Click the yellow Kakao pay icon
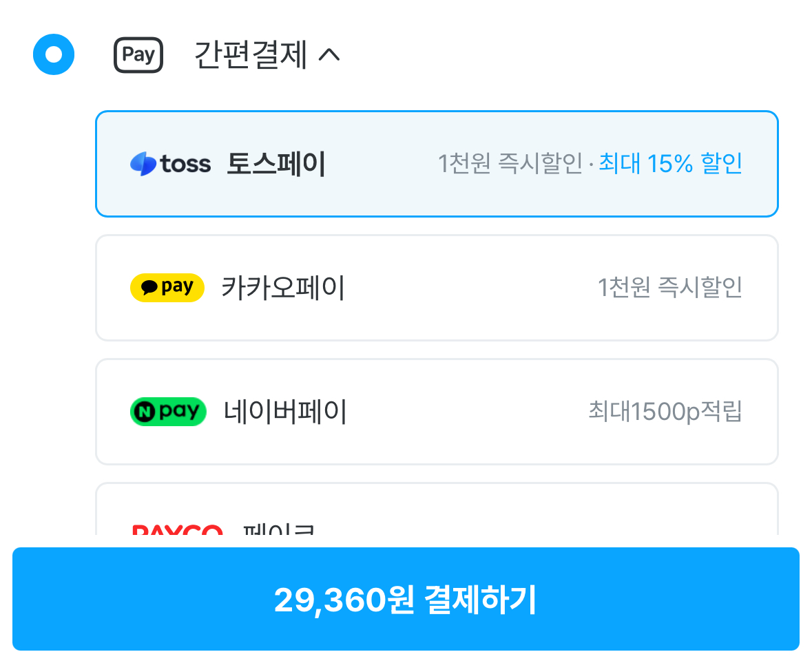Screen dimensions: 812x663 coord(167,288)
